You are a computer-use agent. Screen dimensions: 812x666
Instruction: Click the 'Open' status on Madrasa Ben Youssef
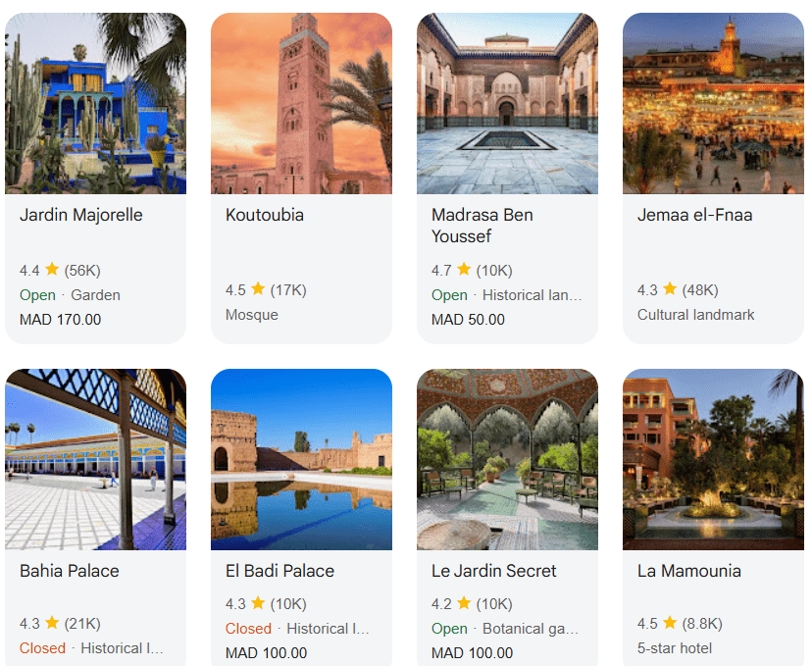click(x=449, y=294)
